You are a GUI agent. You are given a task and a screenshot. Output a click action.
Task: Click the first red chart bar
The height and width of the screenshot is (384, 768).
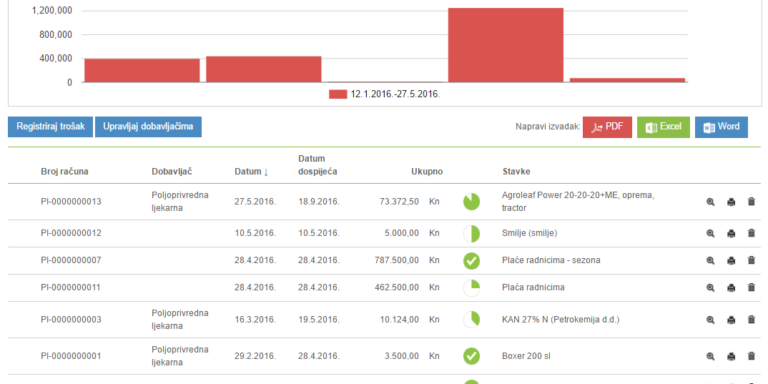(x=142, y=71)
